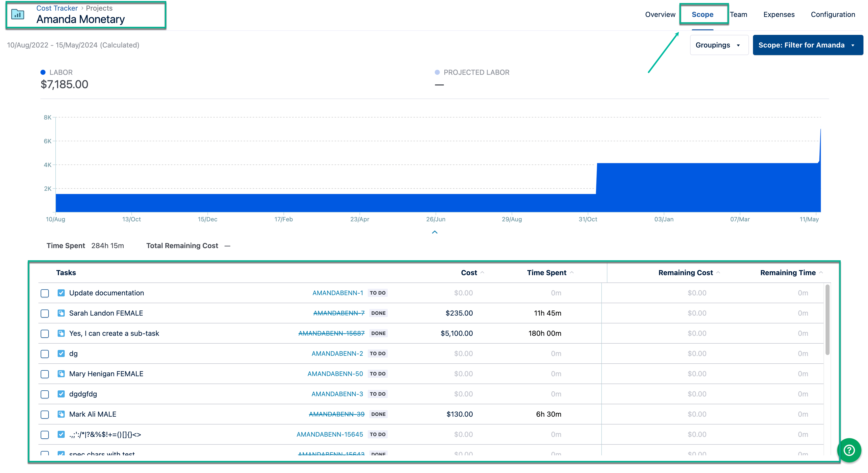Tick the checkbox for Mark Ali MALE row
Image resolution: width=868 pixels, height=473 pixels.
44,414
